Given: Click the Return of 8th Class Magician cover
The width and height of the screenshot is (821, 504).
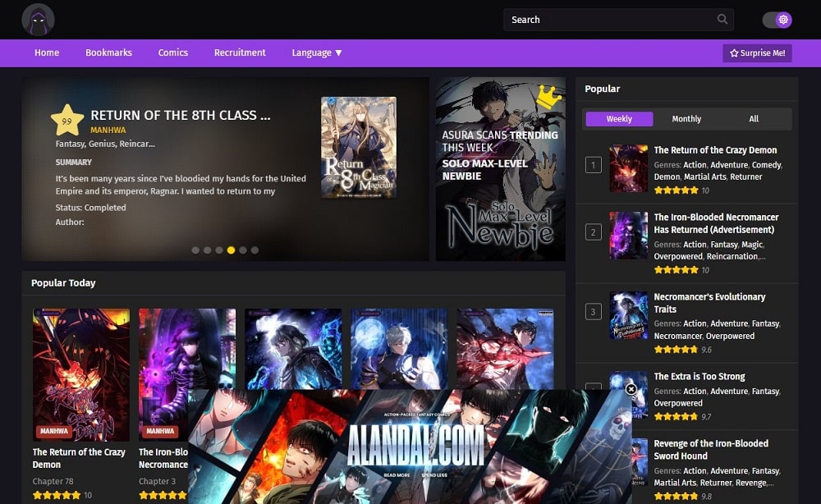Looking at the screenshot, I should [x=359, y=147].
